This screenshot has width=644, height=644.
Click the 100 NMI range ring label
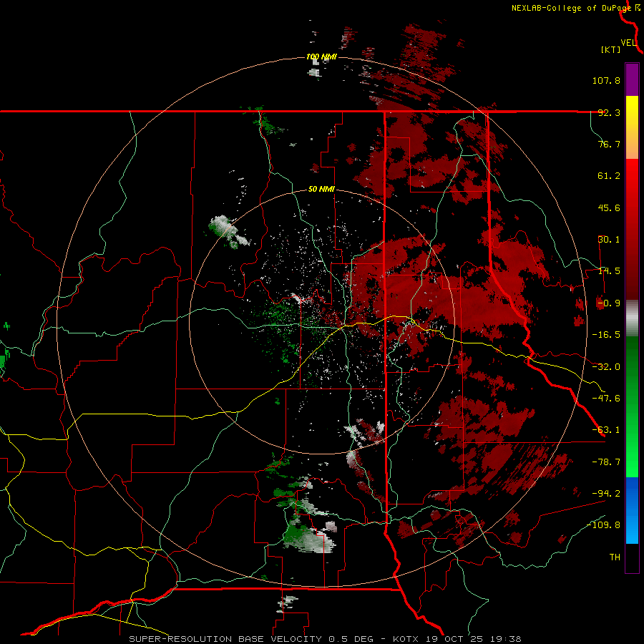(x=321, y=57)
